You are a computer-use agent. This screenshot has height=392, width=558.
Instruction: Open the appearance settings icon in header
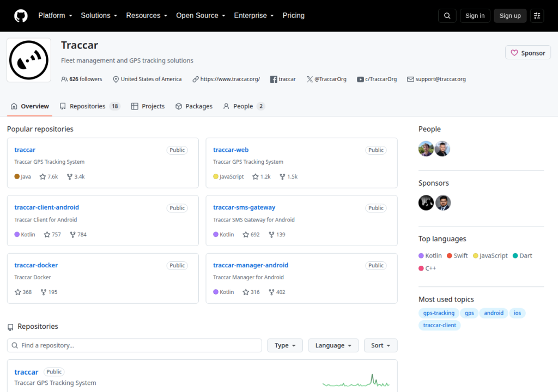[x=537, y=16]
